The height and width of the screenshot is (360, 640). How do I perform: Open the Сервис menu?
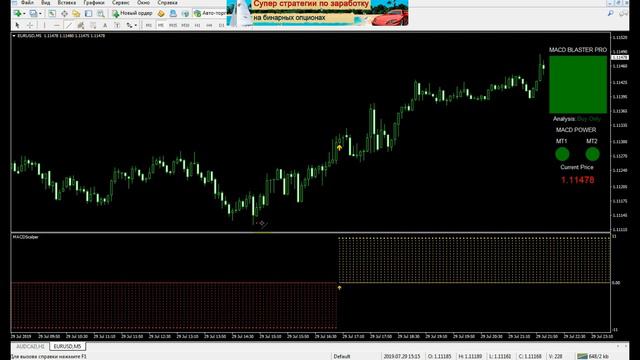coord(121,2)
